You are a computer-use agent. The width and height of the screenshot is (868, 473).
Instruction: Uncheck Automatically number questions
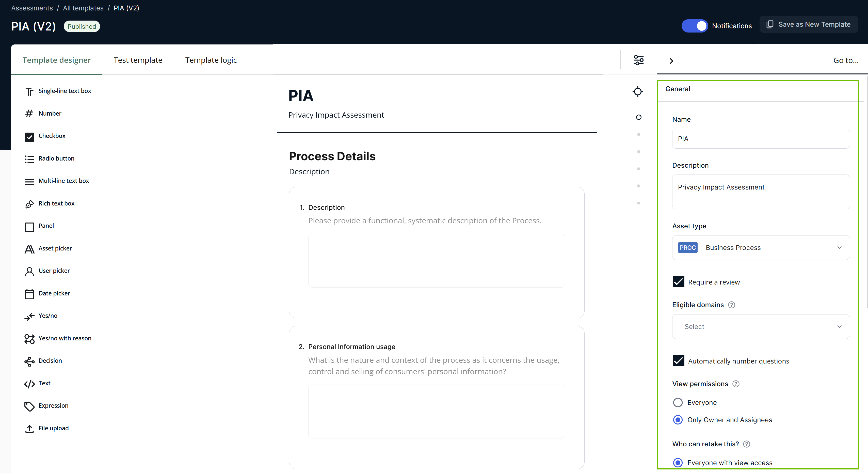(678, 361)
